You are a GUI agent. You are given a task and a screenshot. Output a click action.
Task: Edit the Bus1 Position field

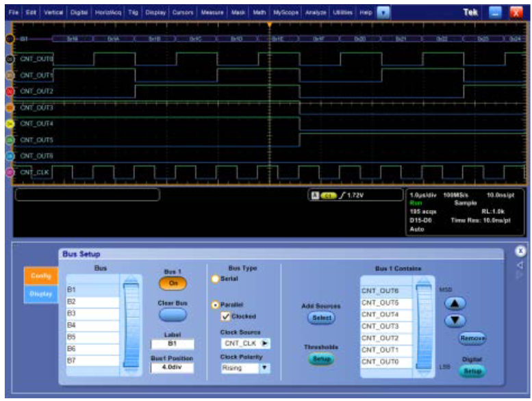[x=173, y=367]
